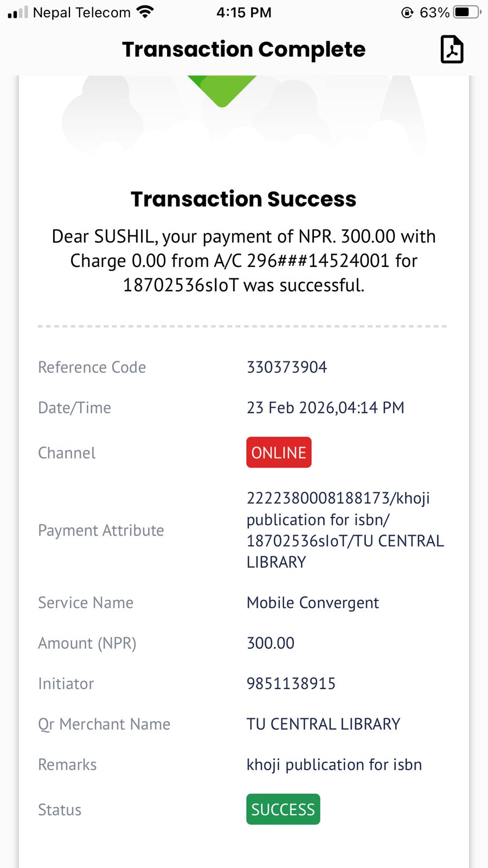Tap the Wi-Fi status icon
Screen dimensions: 488x868
[145, 12]
